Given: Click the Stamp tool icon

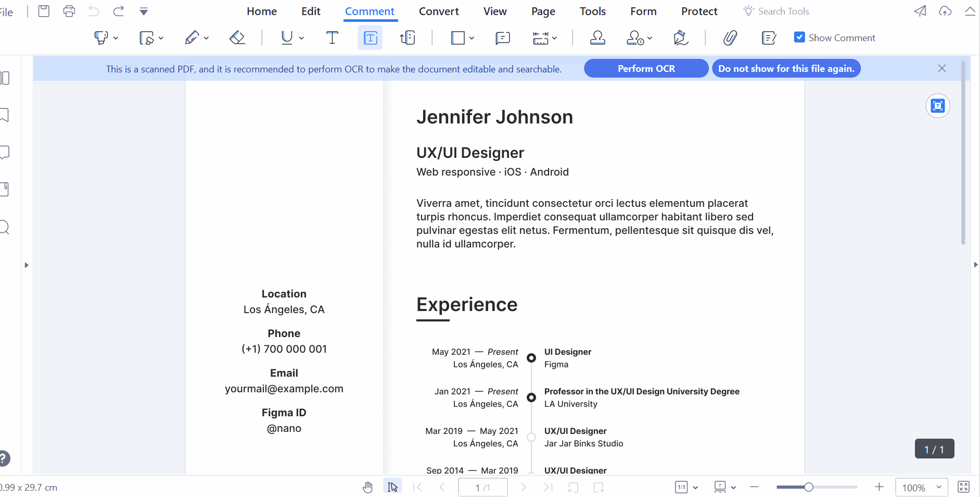Looking at the screenshot, I should 597,38.
